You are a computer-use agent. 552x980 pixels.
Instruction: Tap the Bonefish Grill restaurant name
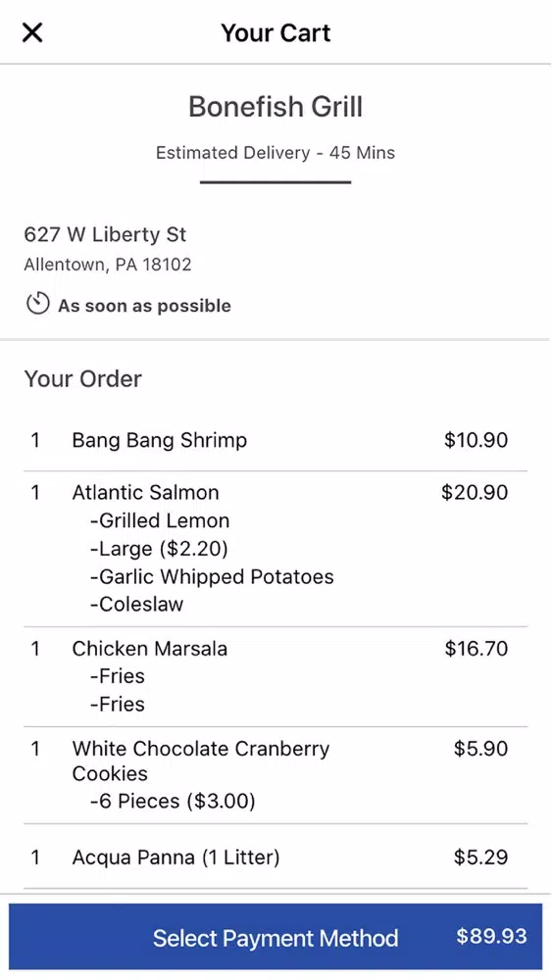point(276,107)
